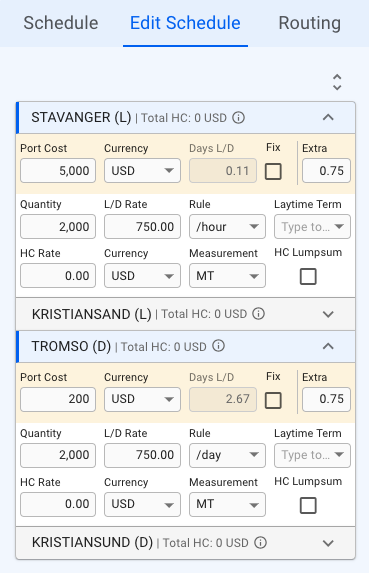The image size is (369, 573).
Task: Switch to the Schedule tab
Action: click(x=61, y=23)
